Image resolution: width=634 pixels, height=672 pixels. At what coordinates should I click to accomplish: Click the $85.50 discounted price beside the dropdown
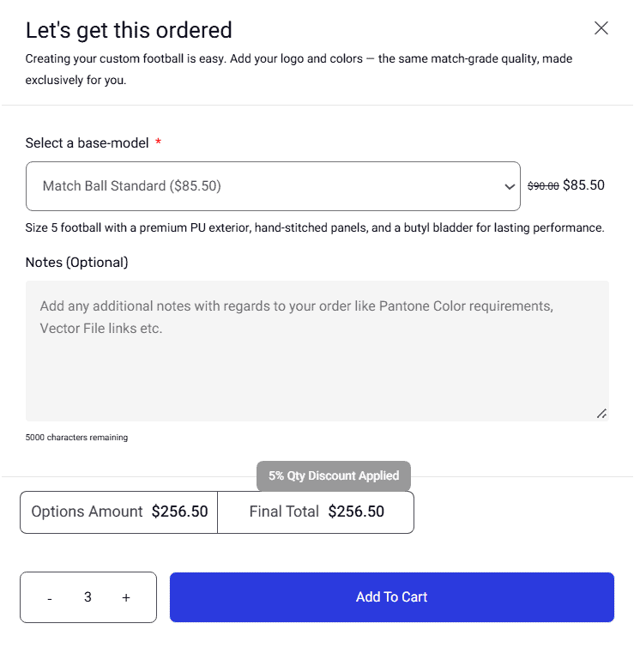coord(584,185)
